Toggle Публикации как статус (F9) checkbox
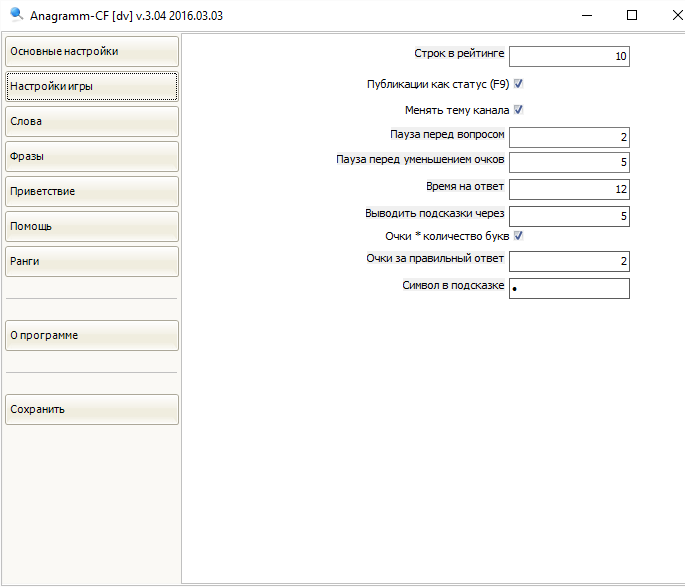Viewport: 685px width, 587px height. pyautogui.click(x=519, y=84)
